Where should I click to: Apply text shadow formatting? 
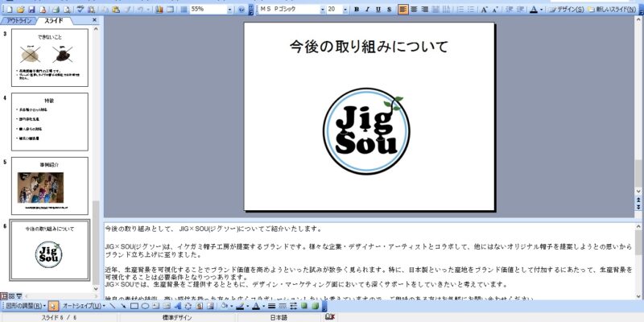pos(389,10)
